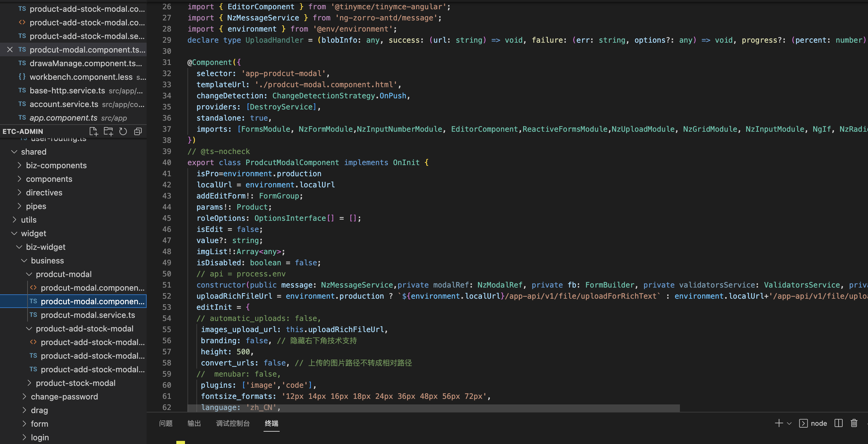Click the TS icon next to base-http.service.ts

click(x=22, y=91)
